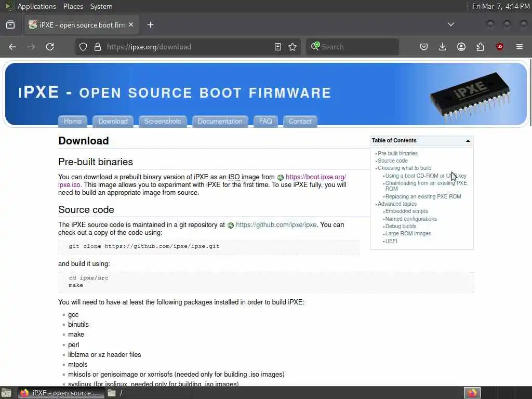Jump to Source code in contents
The image size is (532, 399).
393,161
